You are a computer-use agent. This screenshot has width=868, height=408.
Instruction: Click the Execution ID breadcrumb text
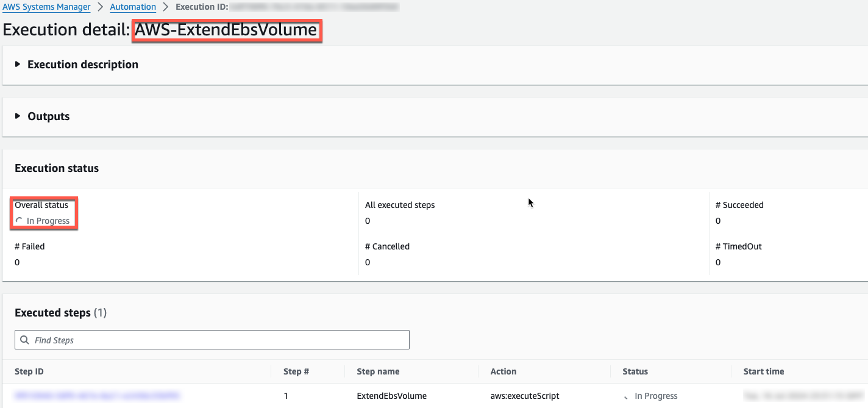click(202, 7)
